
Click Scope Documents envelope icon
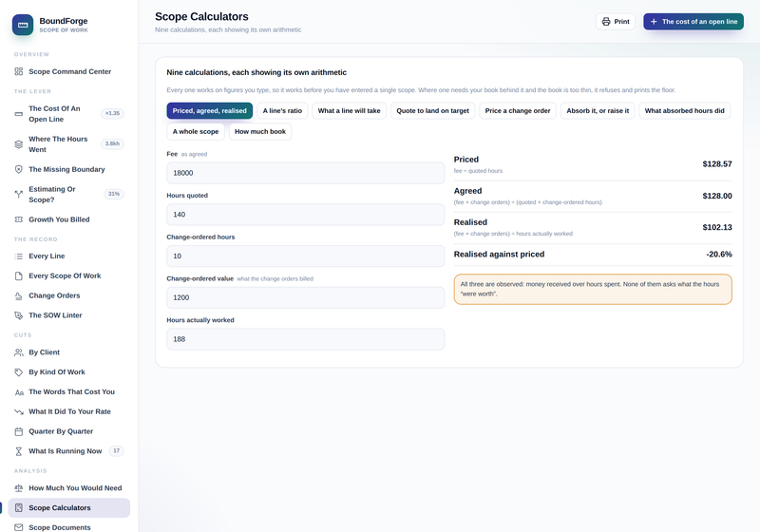coord(18,527)
